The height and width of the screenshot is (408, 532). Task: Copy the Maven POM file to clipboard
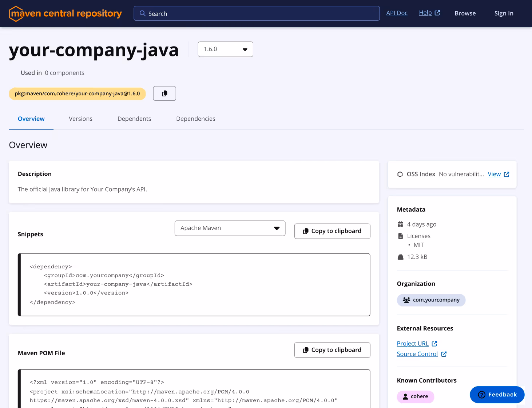332,350
